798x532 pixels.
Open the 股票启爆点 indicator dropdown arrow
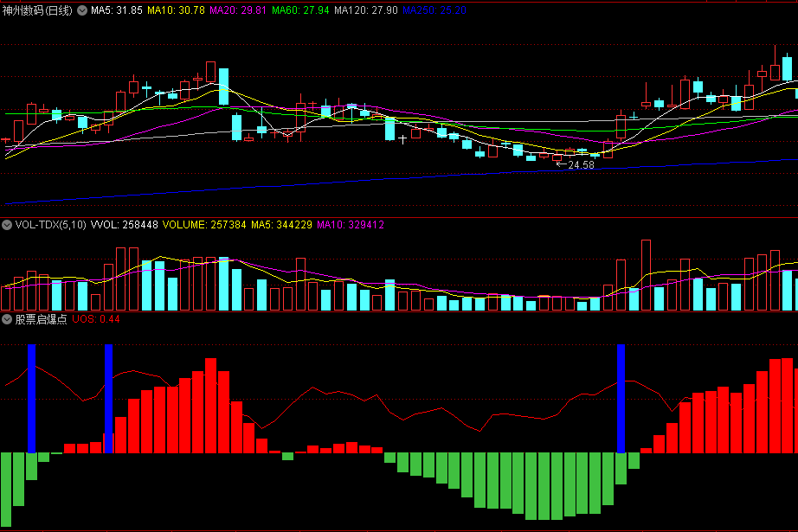pyautogui.click(x=7, y=319)
